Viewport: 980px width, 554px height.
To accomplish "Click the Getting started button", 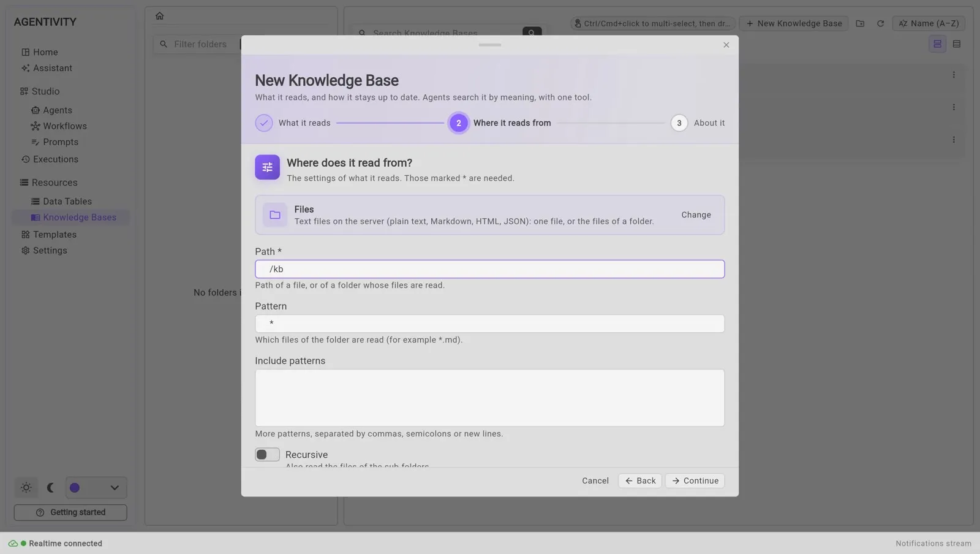I will pos(70,513).
